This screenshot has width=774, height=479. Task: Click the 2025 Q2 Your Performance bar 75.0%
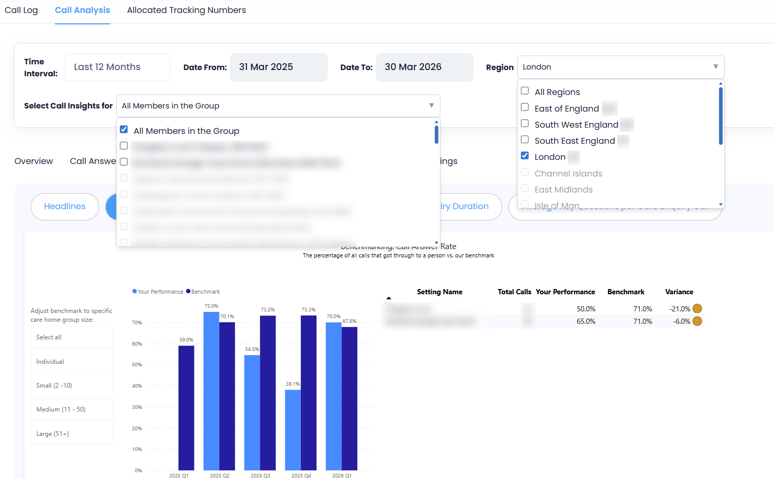coord(211,391)
